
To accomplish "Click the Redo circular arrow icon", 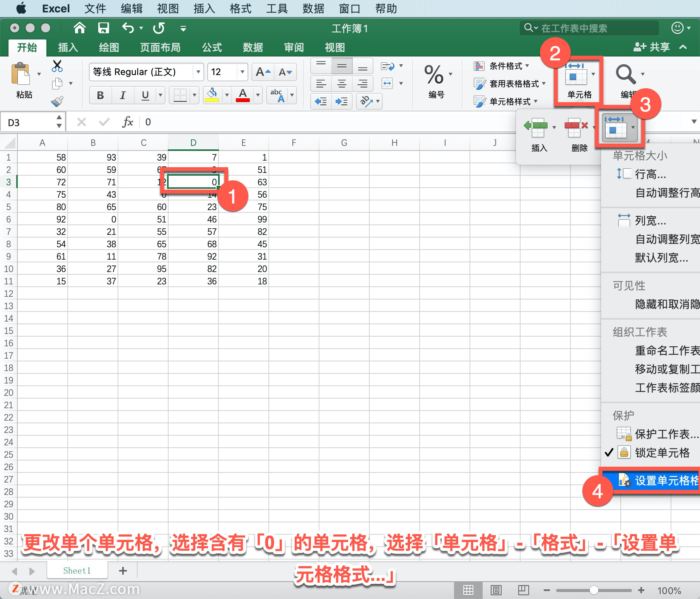I will 159,28.
